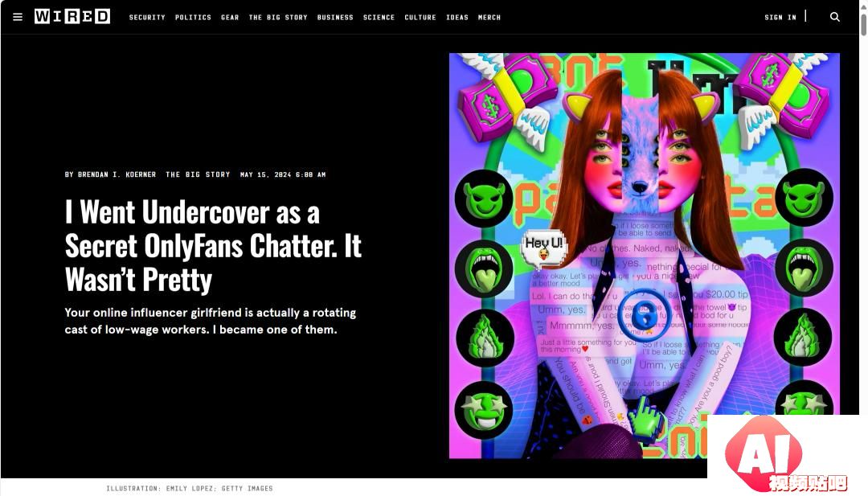Click The Big Story category tag under byline

(198, 174)
